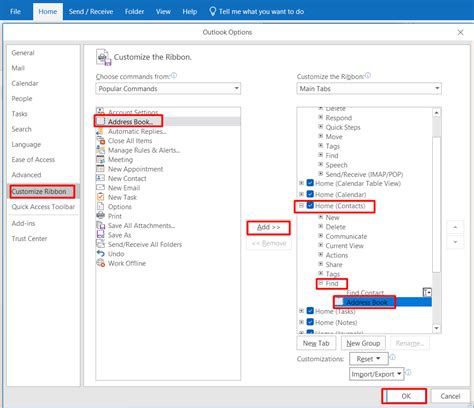
Task: Toggle the Home (Calendar) checkbox
Action: coord(310,194)
